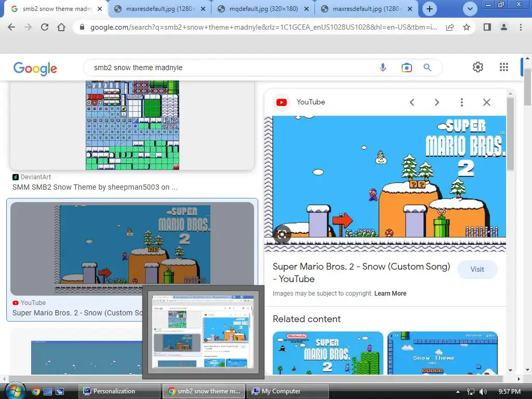Open Google quick settings gear
Image resolution: width=532 pixels, height=399 pixels.
click(x=478, y=67)
